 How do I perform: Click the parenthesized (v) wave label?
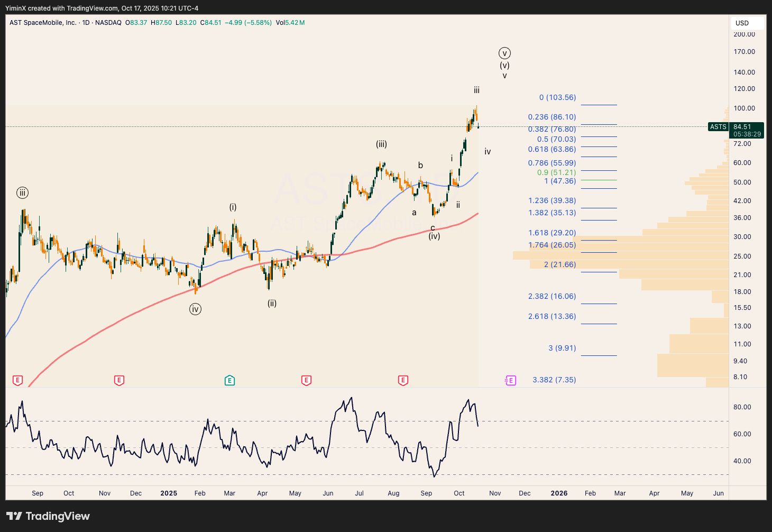504,66
